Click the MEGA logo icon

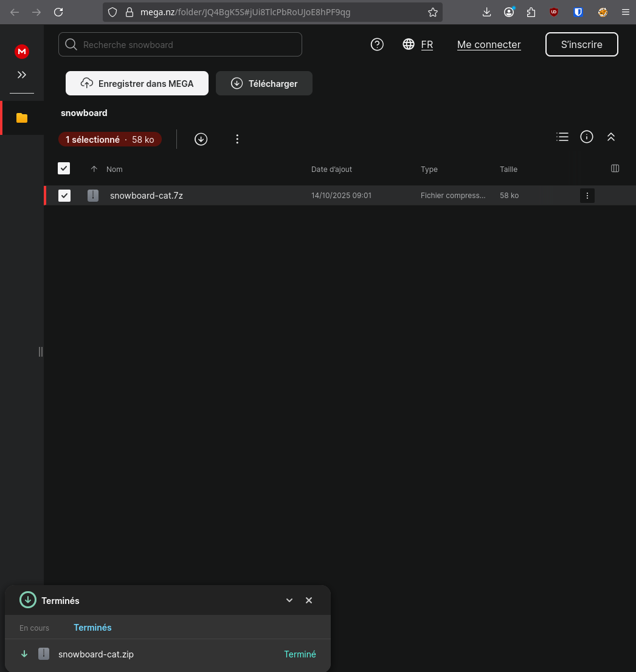coord(22,52)
